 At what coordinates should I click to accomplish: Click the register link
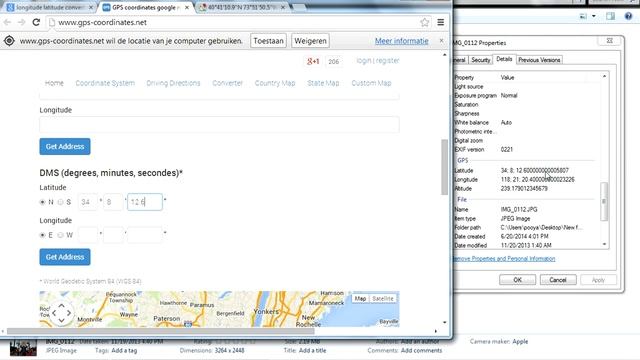(x=387, y=61)
